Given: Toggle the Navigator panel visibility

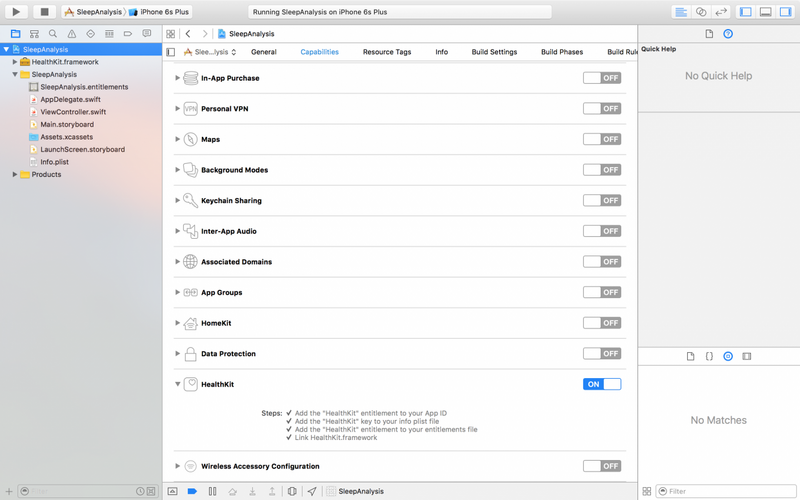Looking at the screenshot, I should (745, 12).
